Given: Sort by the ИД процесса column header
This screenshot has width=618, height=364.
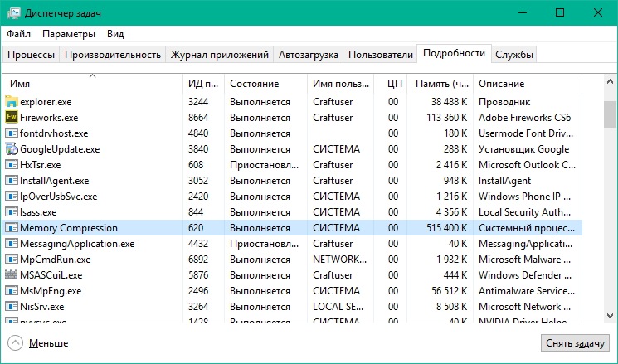Looking at the screenshot, I should tap(203, 84).
